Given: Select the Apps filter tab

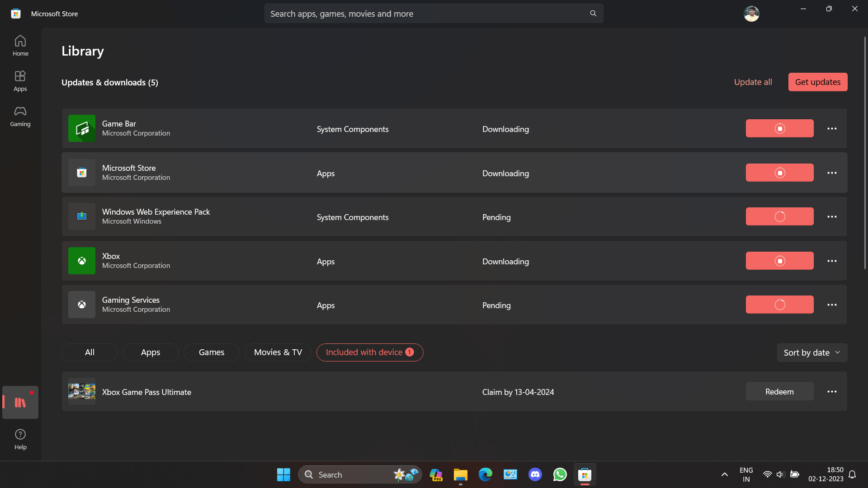Looking at the screenshot, I should [151, 352].
